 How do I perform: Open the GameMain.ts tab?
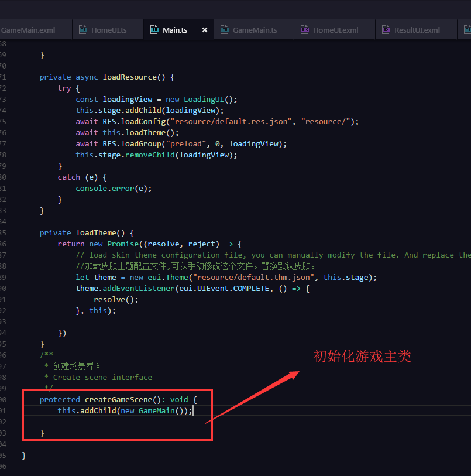pyautogui.click(x=253, y=29)
